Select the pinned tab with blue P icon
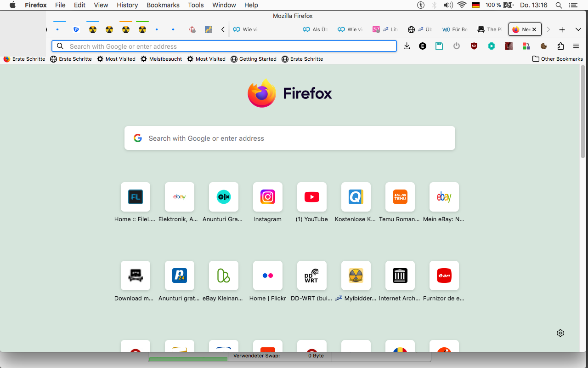This screenshot has width=588, height=368. (76, 29)
